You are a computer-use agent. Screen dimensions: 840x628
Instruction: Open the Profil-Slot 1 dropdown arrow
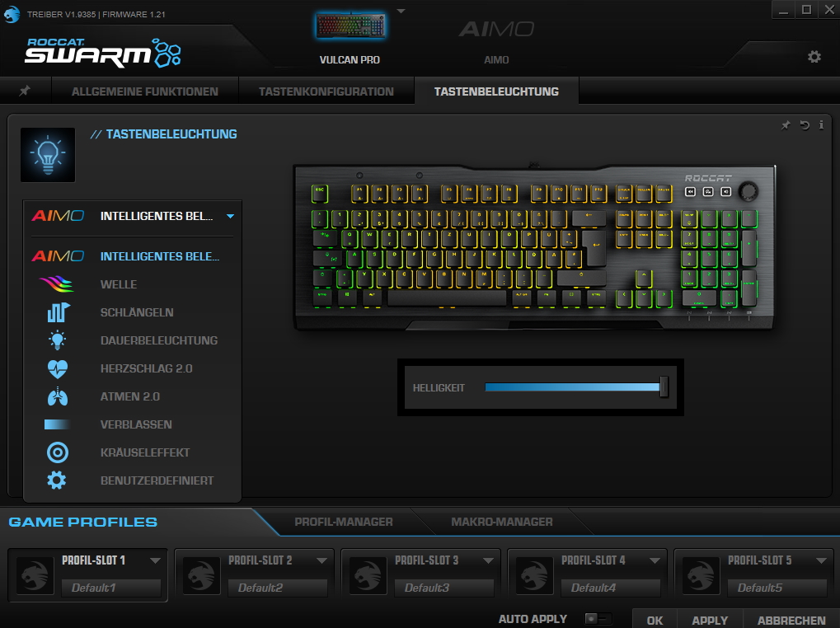[155, 560]
